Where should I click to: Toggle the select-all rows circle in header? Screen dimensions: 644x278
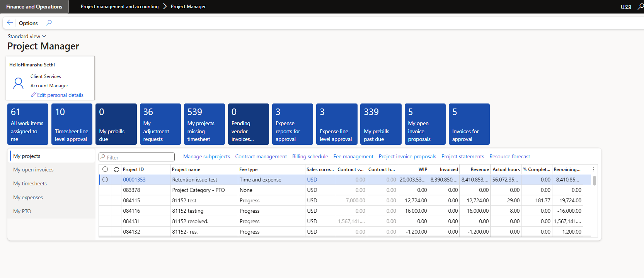105,170
